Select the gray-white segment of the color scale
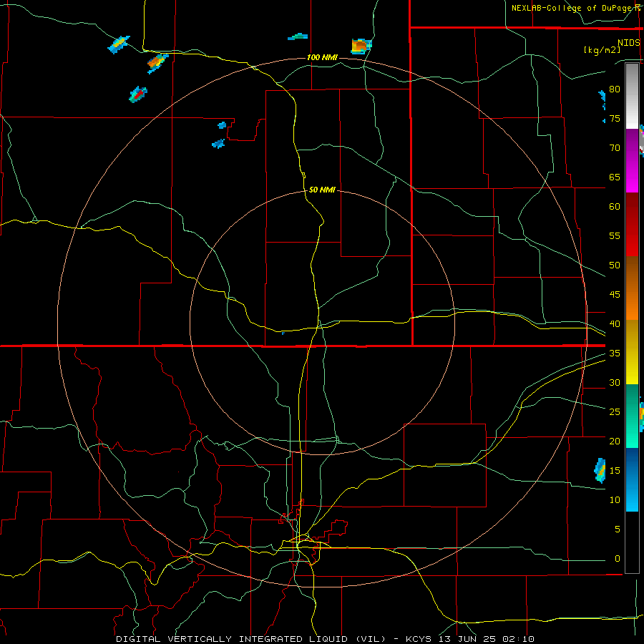The height and width of the screenshot is (644, 644). click(x=632, y=96)
